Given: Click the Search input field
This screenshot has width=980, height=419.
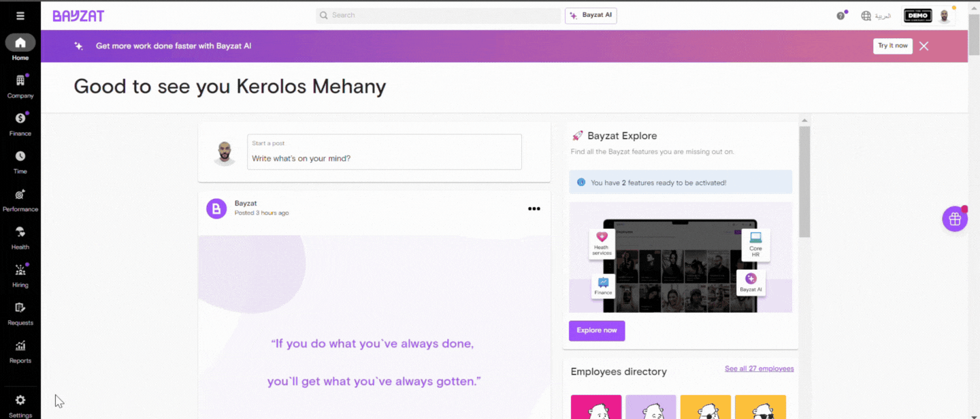Looking at the screenshot, I should (x=438, y=15).
